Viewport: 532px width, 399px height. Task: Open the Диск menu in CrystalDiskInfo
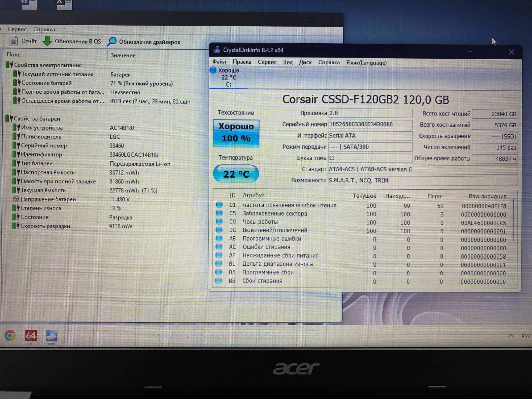305,63
